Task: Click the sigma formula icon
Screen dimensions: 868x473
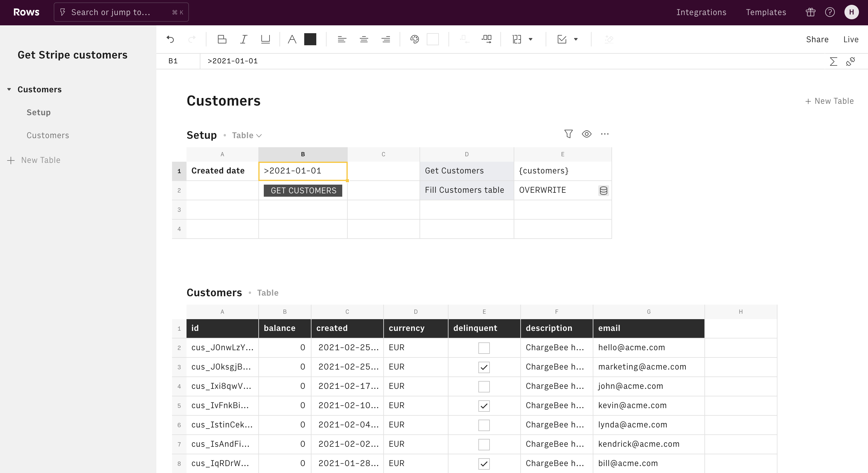Action: click(833, 61)
